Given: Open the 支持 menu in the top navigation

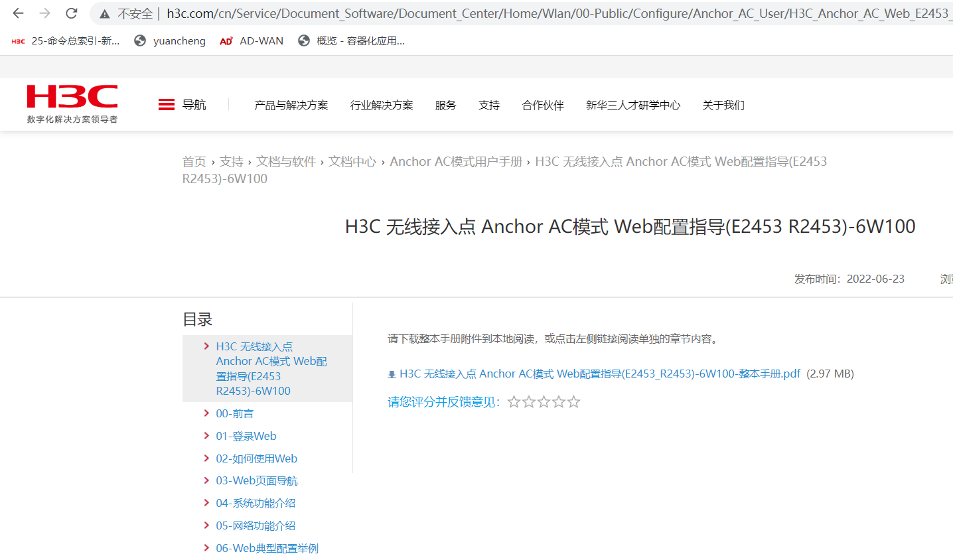Looking at the screenshot, I should [x=489, y=105].
